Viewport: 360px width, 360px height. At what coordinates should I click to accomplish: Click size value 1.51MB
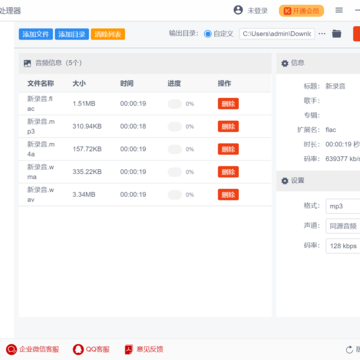(x=84, y=104)
